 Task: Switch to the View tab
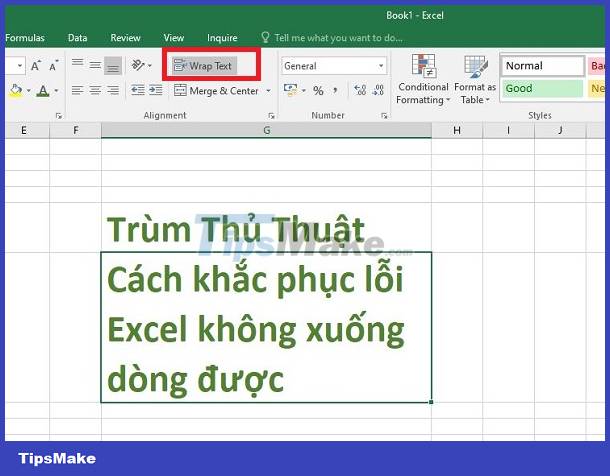[x=174, y=38]
